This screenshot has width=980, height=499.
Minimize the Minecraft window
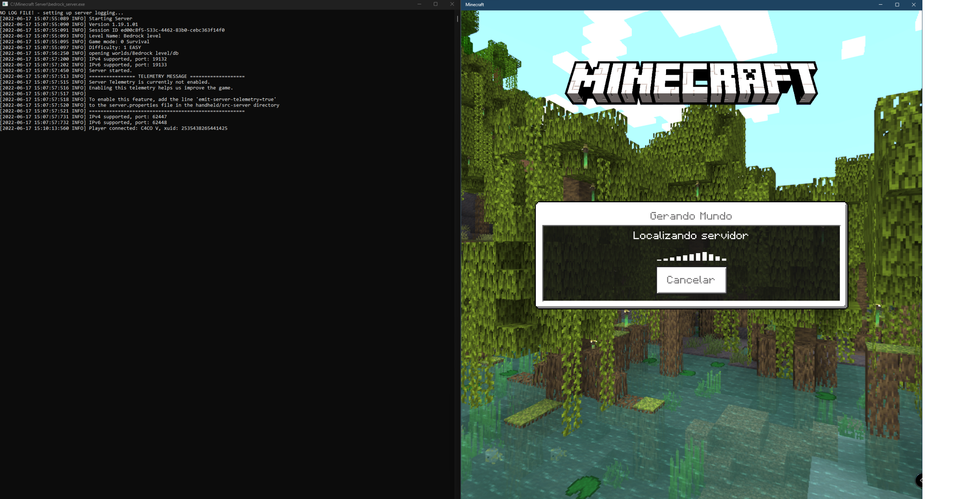pyautogui.click(x=880, y=5)
